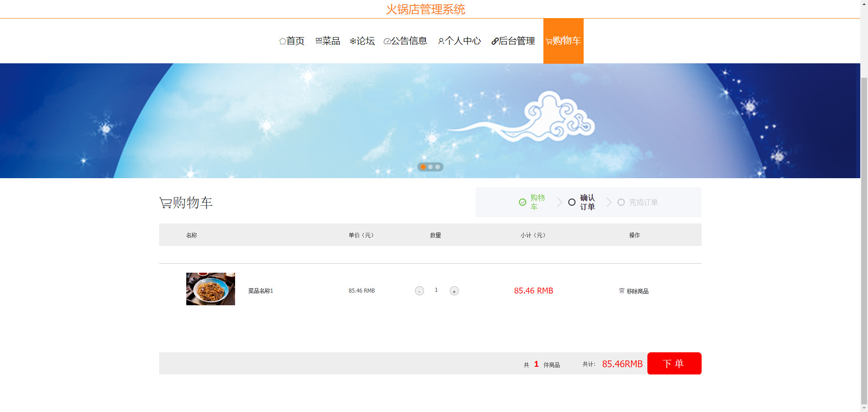Click the 单价（元） column header
The width and height of the screenshot is (868, 412).
pyautogui.click(x=361, y=235)
